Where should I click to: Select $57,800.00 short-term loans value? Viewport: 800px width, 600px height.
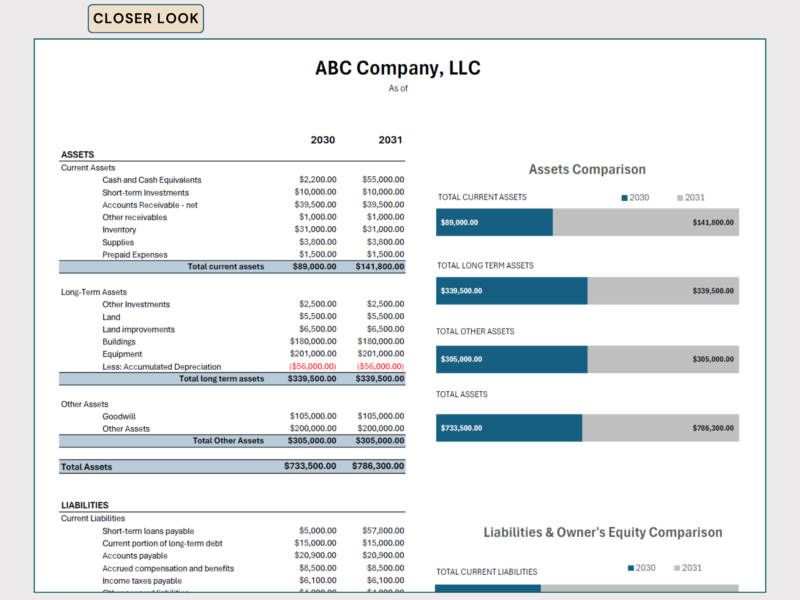pos(383,531)
